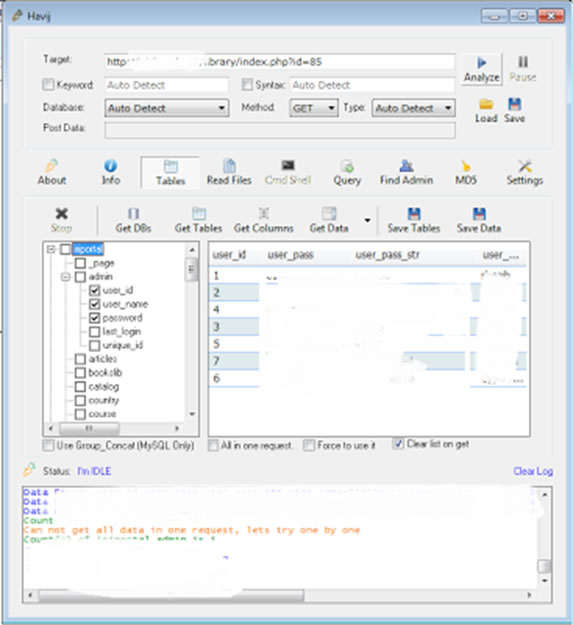Click the Save Tables icon
Image resolution: width=573 pixels, height=625 pixels.
[414, 214]
